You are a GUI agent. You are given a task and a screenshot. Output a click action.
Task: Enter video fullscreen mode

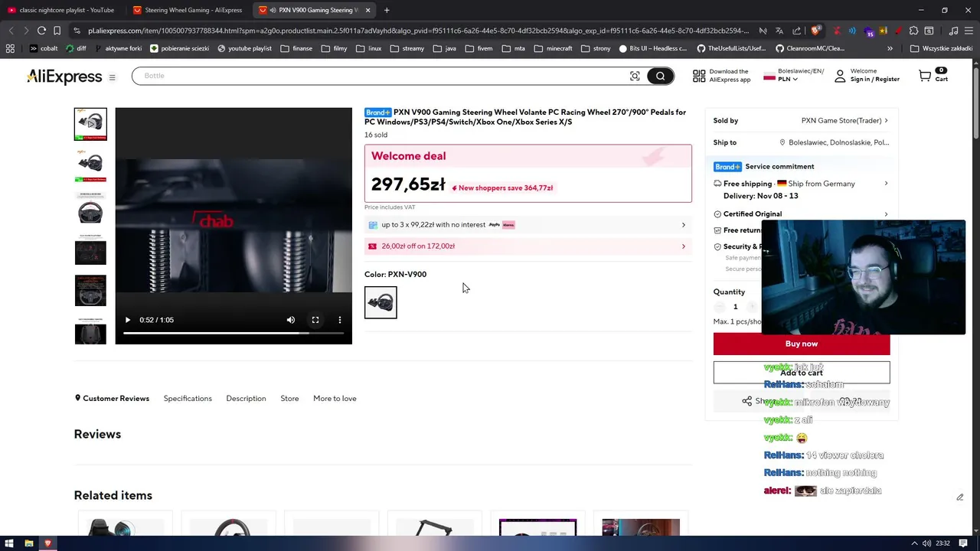click(x=315, y=320)
